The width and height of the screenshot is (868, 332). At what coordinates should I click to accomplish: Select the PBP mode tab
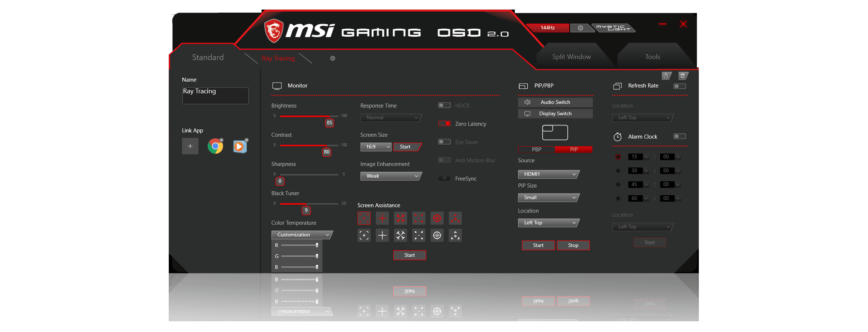click(536, 149)
